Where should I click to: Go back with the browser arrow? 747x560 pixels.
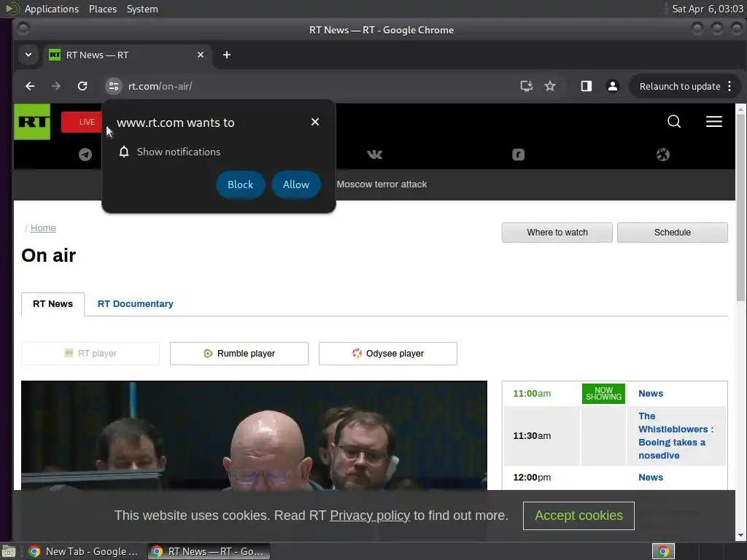(30, 86)
